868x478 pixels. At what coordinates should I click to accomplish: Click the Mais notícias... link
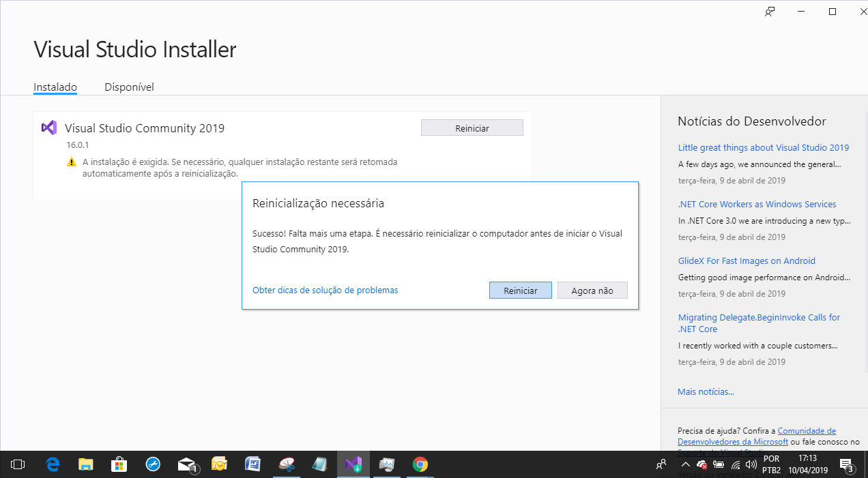point(706,391)
